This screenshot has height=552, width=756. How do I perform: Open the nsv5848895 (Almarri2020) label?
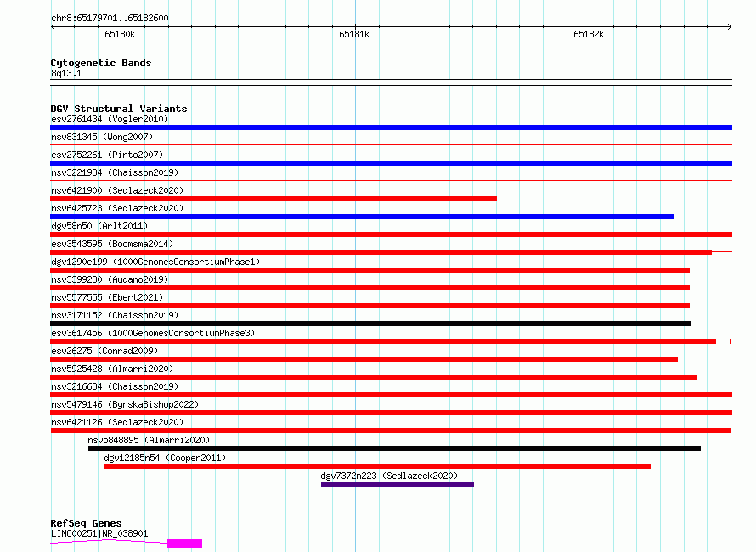click(149, 440)
